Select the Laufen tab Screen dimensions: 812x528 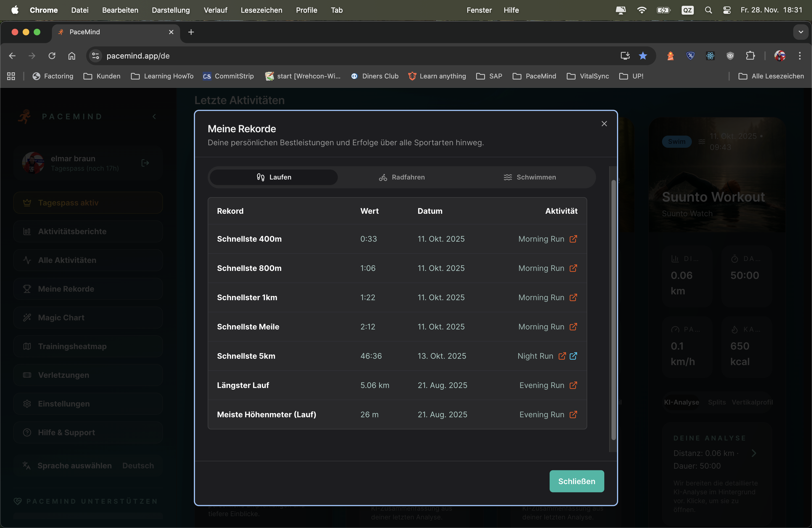[274, 177]
